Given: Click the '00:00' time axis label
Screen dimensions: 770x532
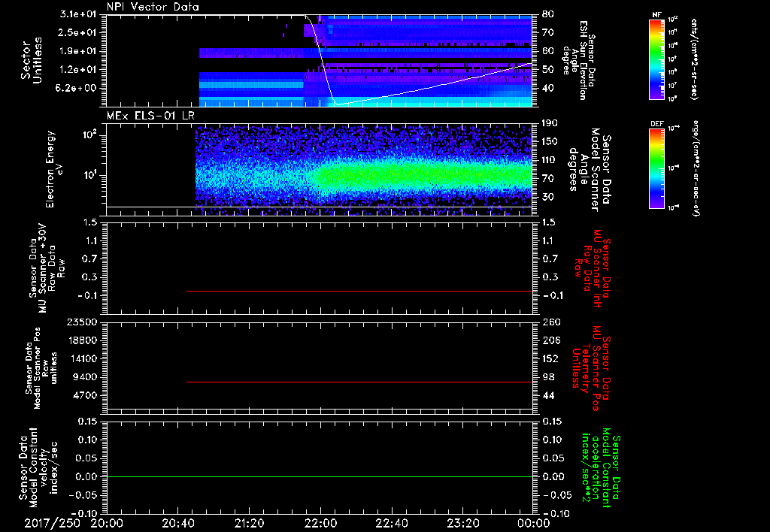Looking at the screenshot, I should [534, 523].
